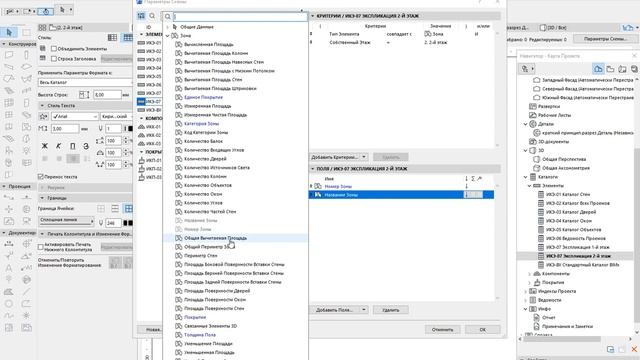The height and width of the screenshot is (360, 640).
Task: Select the Arrow tool in the toolbox
Action: (9, 32)
